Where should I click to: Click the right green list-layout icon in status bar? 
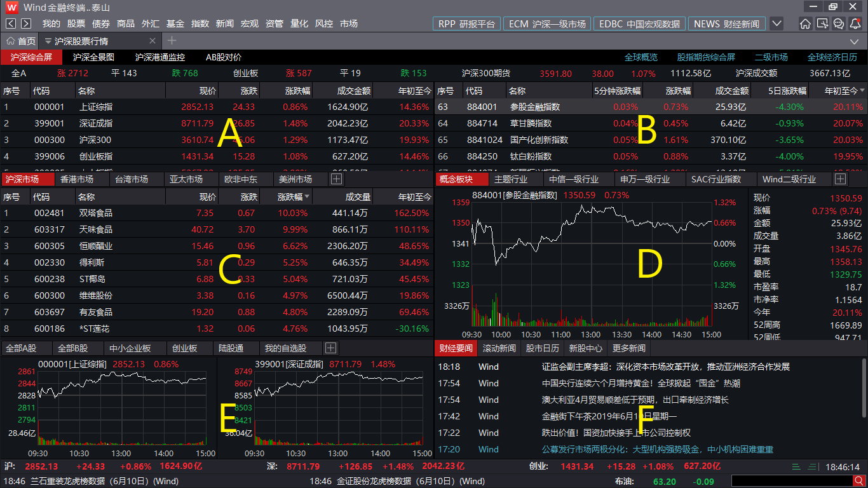(813, 466)
